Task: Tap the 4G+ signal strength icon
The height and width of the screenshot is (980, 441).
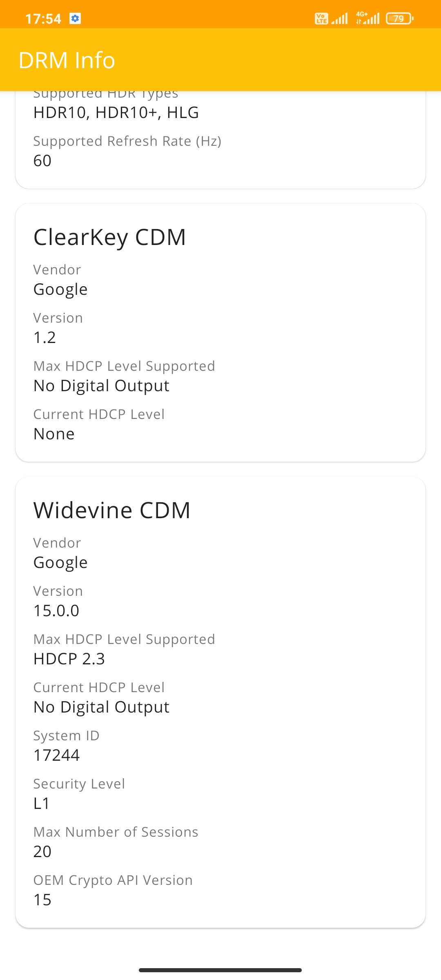Action: point(368,18)
